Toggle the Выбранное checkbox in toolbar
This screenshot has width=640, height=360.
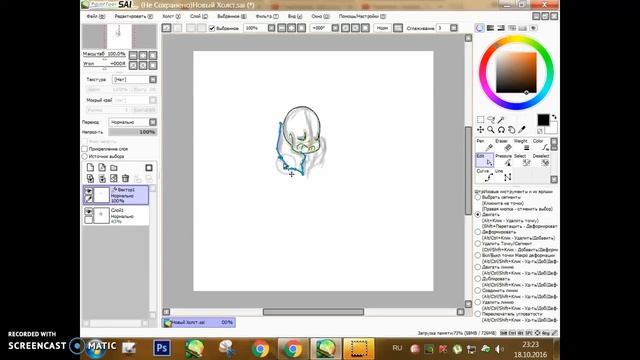click(212, 28)
